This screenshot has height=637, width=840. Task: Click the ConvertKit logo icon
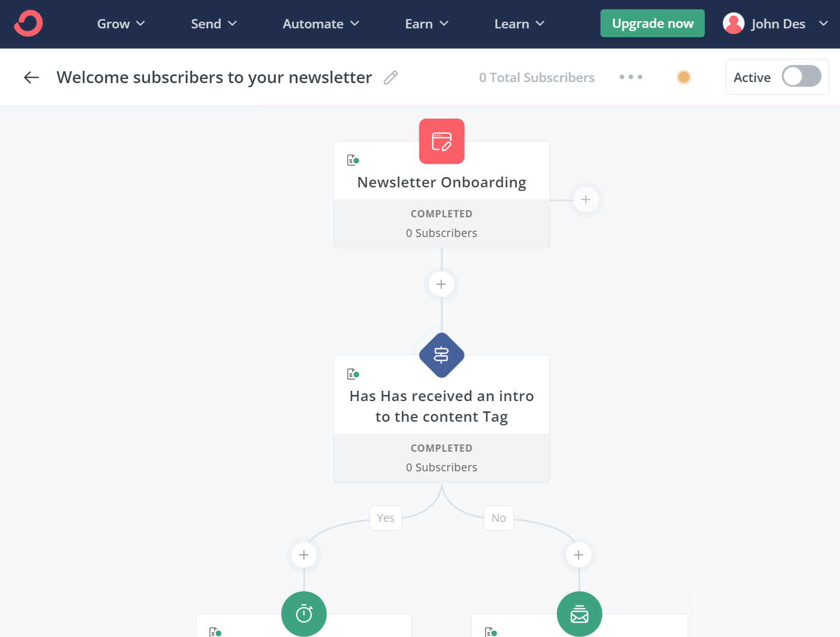[x=28, y=24]
